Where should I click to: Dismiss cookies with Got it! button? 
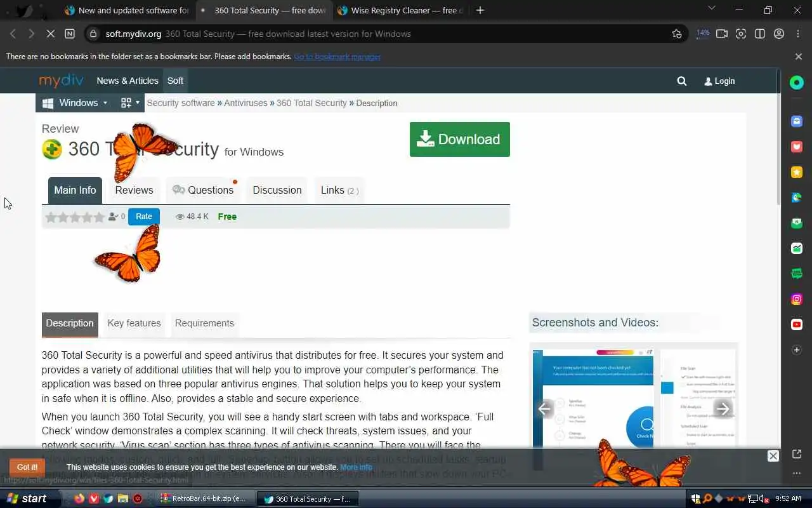click(27, 467)
